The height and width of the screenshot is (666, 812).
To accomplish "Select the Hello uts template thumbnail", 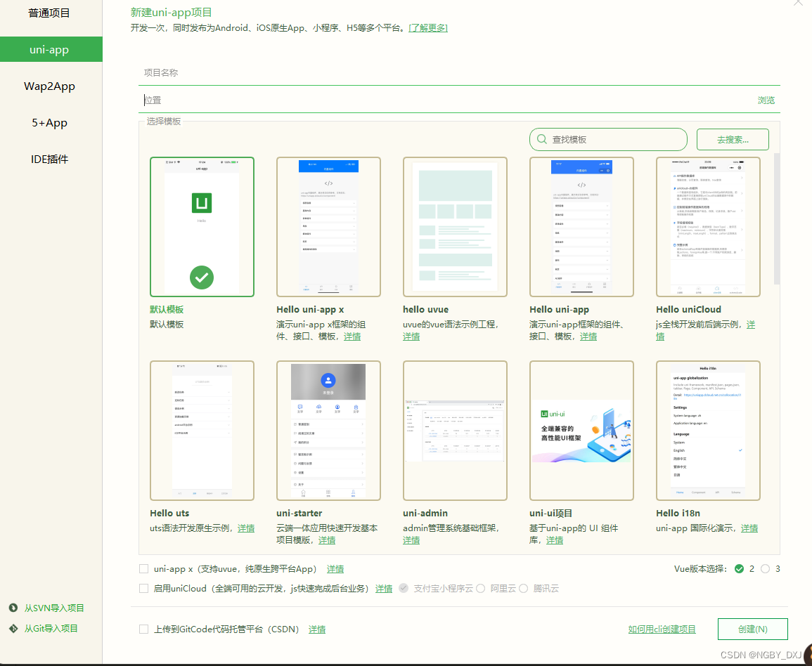I will 202,431.
